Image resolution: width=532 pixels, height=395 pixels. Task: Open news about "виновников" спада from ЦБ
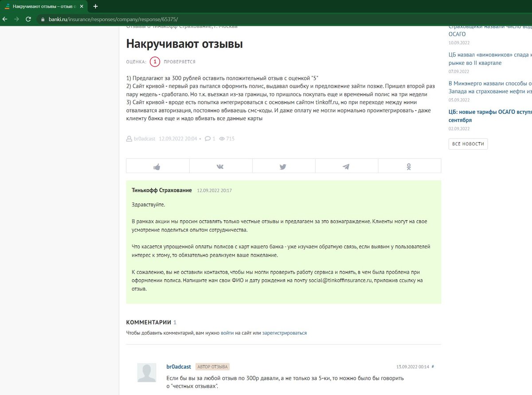(490, 59)
